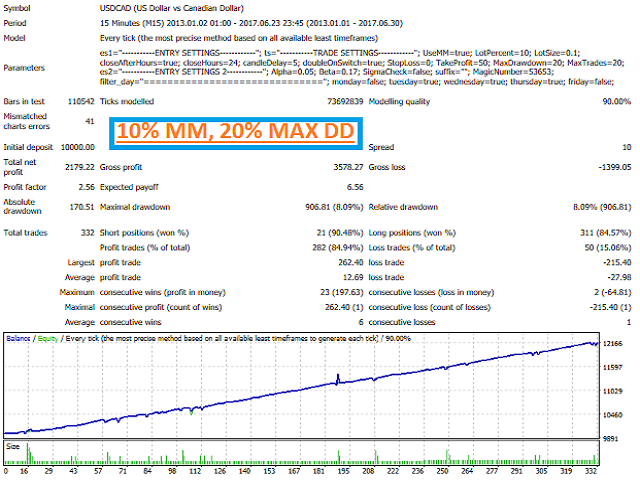Click Mismatched charts errors value '41'
This screenshot has height=480, width=640.
pos(89,121)
